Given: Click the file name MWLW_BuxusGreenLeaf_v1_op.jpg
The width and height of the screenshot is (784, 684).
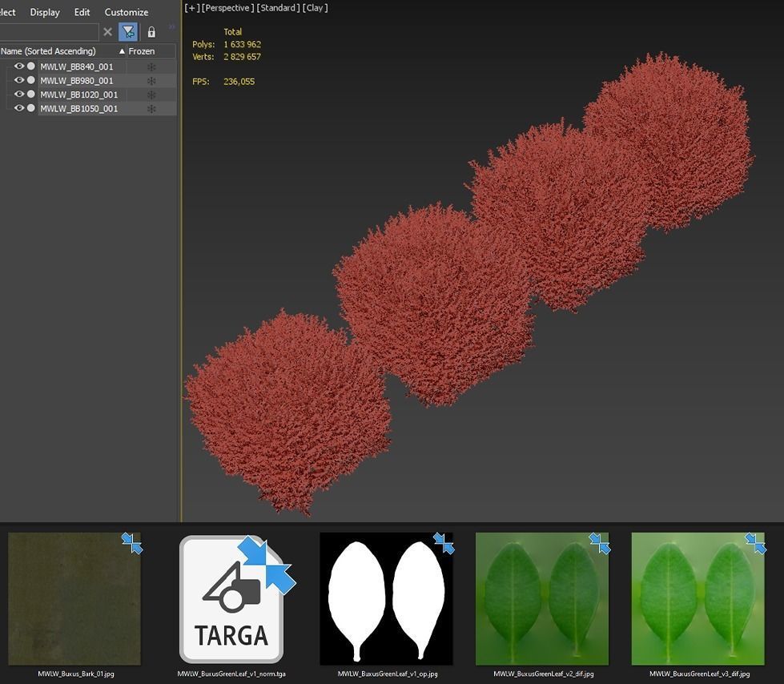Looking at the screenshot, I should [388, 674].
